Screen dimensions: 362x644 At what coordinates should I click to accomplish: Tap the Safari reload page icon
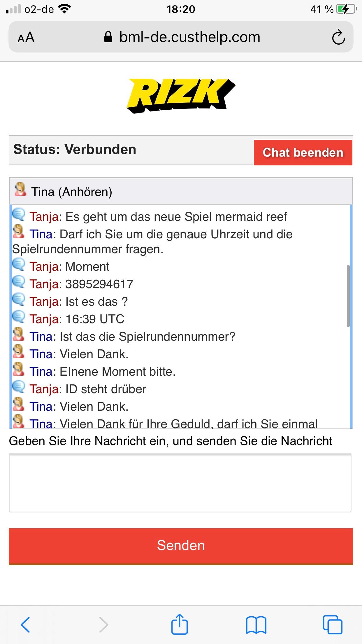[338, 37]
